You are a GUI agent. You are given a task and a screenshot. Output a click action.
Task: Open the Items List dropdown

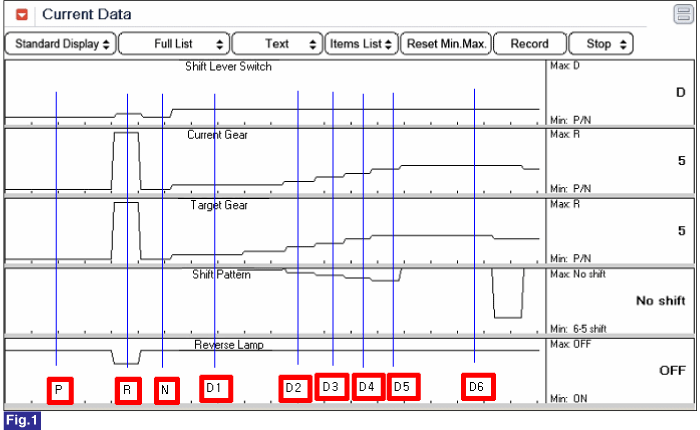point(361,44)
